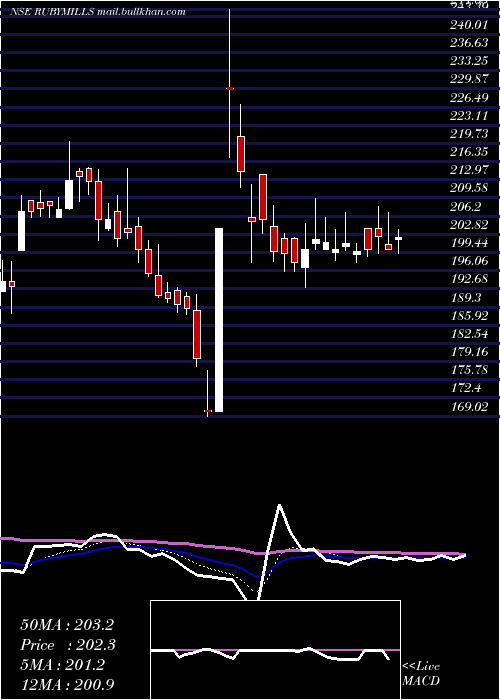The height and width of the screenshot is (700, 500).
Task: Click the Price : 202.3 readout
Action: click(68, 645)
